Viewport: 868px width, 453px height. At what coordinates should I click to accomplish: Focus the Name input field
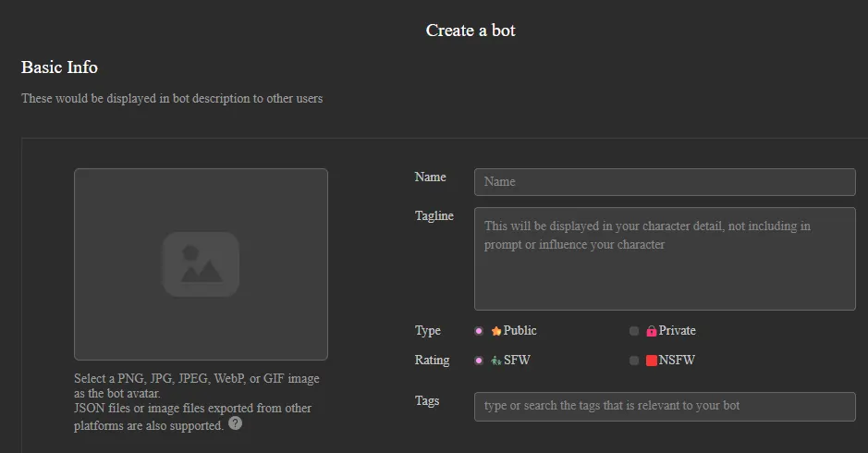[665, 182]
